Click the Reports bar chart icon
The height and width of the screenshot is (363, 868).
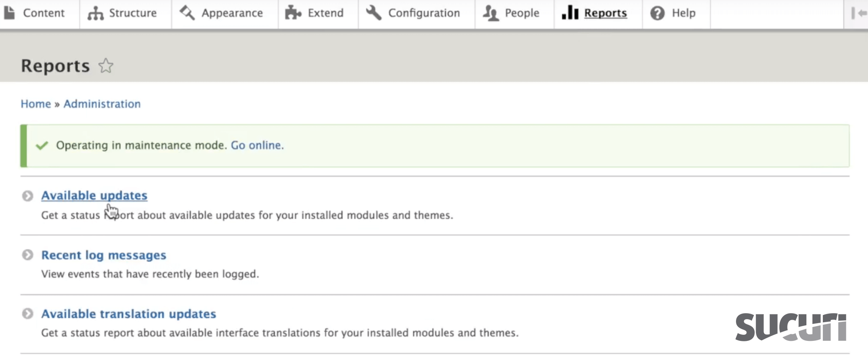[570, 13]
